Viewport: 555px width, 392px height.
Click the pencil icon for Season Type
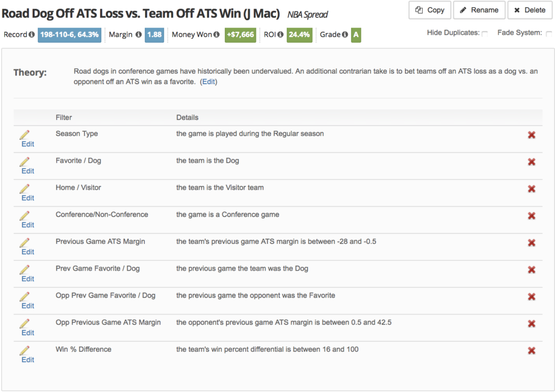pos(24,134)
